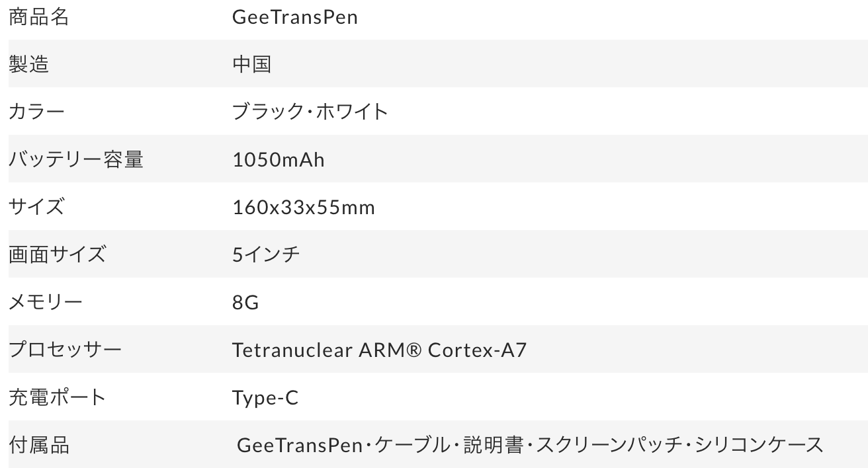Click the サイズ row label
Screen dimensions: 868x468
[36, 207]
